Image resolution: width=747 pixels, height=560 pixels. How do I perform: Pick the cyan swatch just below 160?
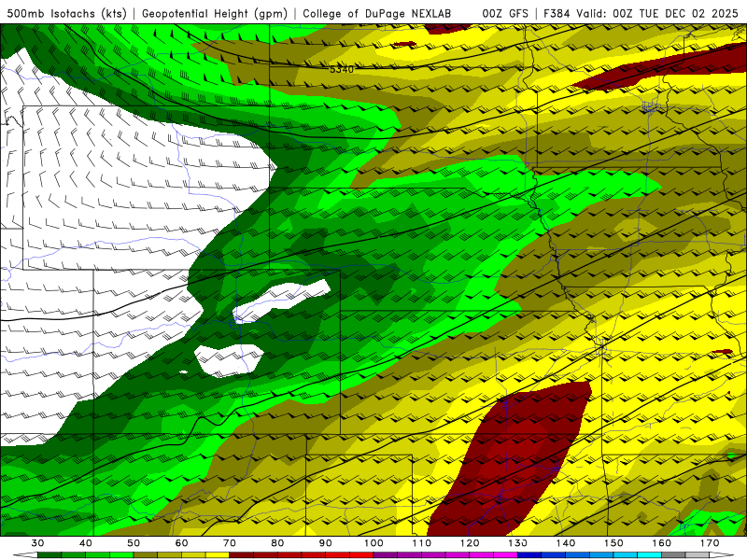tap(649, 555)
